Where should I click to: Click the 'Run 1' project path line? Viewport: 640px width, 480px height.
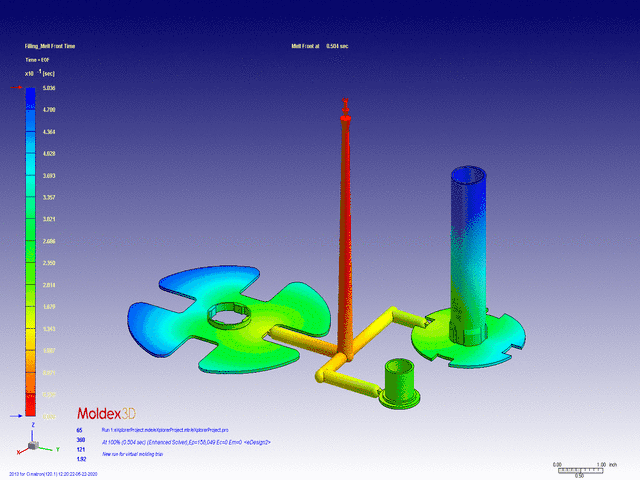[x=165, y=430]
